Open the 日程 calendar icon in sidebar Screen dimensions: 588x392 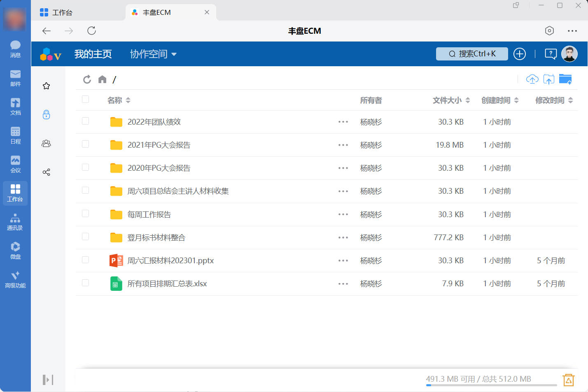tap(15, 135)
